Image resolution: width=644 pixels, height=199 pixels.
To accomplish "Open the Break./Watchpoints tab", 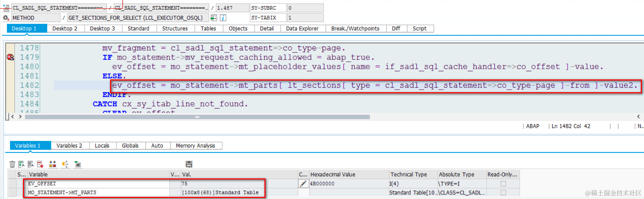I will (x=355, y=28).
